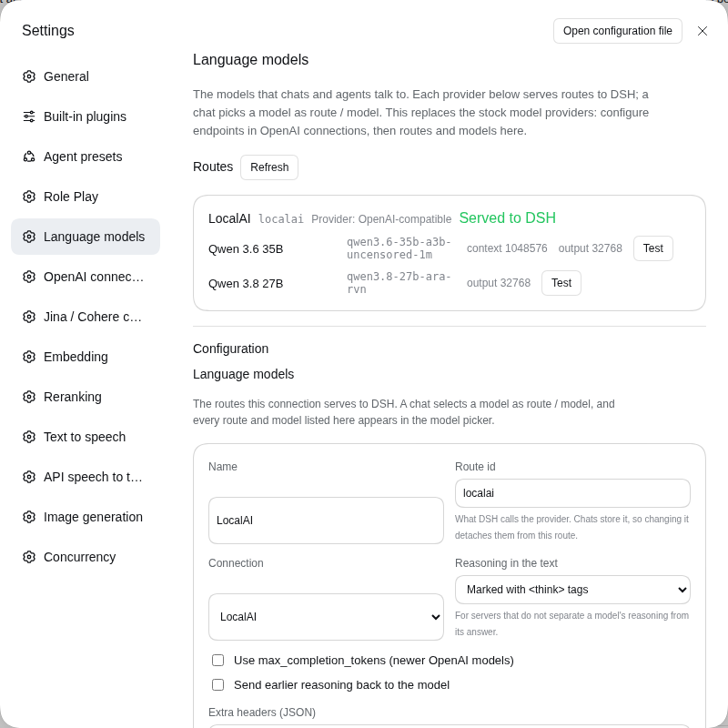The width and height of the screenshot is (728, 728).
Task: Enable Use max_completion_tokens checkbox
Action: pyautogui.click(x=217, y=661)
